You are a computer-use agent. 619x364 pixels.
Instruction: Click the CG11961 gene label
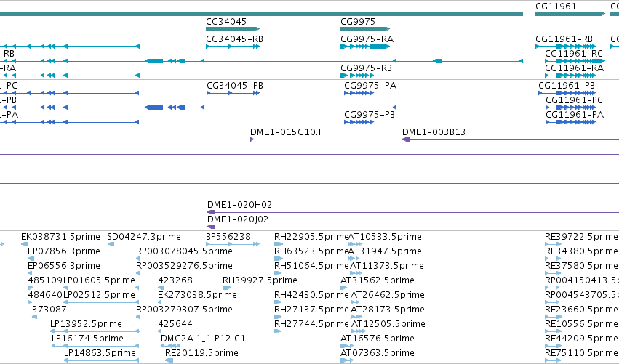(556, 7)
